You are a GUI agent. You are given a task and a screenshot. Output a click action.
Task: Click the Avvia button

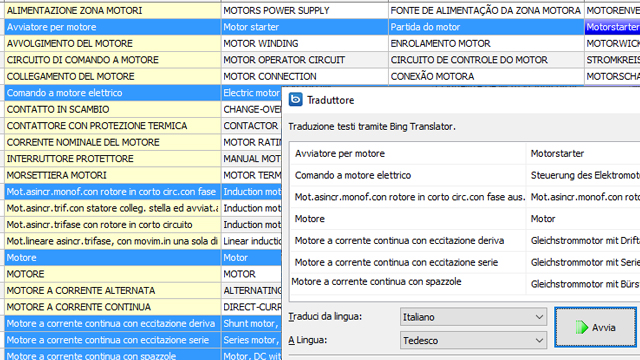tap(596, 327)
